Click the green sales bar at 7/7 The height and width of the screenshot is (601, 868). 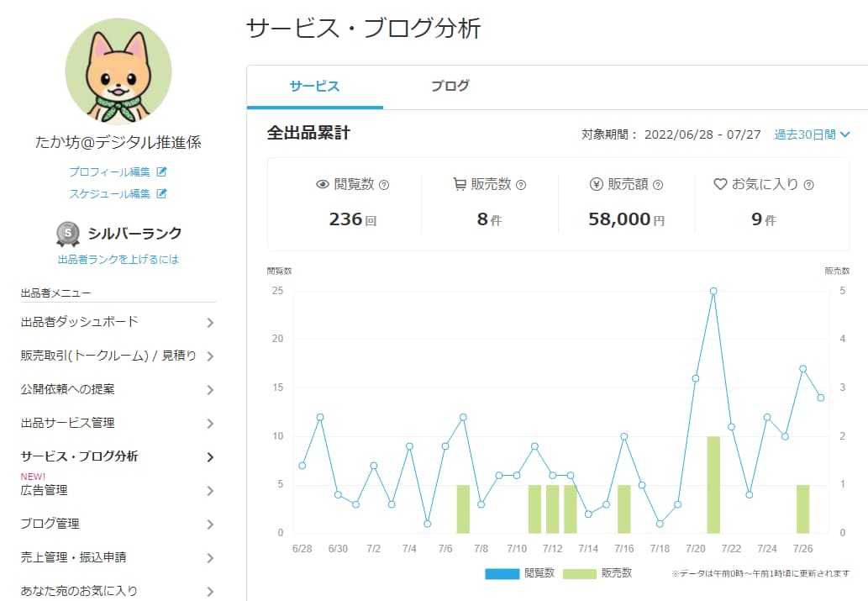tap(463, 509)
